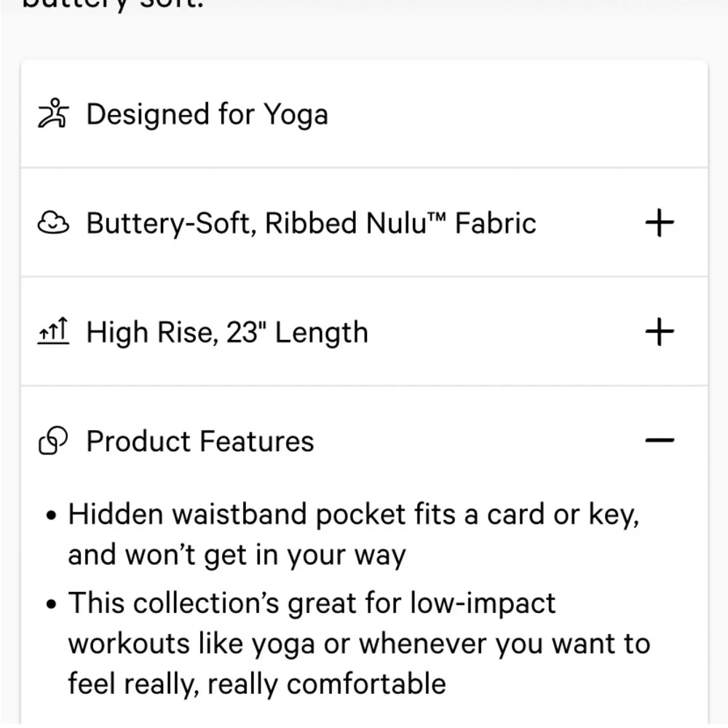Select the High Rise, 23" Length text
The height and width of the screenshot is (728, 728).
click(x=226, y=332)
